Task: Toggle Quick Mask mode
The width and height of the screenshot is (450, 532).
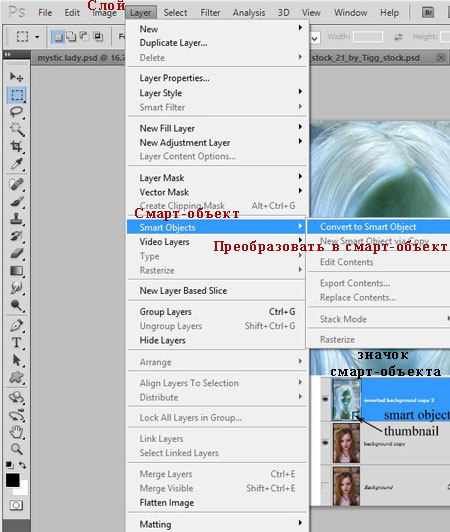Action: (16, 505)
